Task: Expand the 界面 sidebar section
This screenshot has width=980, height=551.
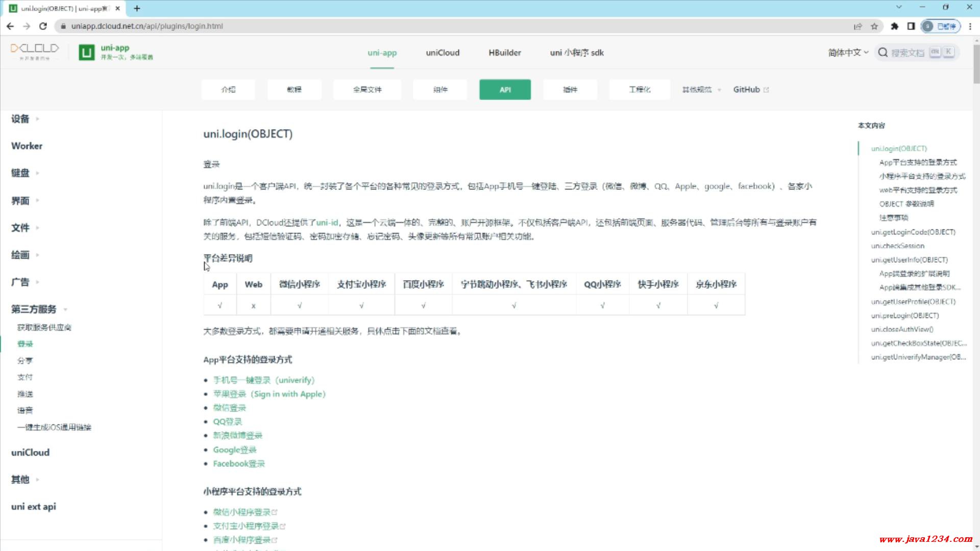Action: (25, 201)
